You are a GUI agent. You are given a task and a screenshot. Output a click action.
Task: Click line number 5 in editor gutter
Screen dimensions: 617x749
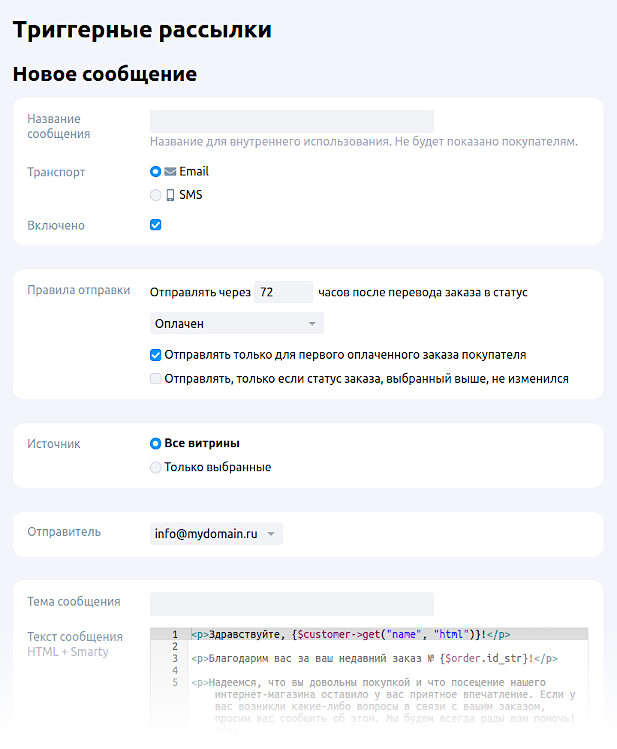point(175,682)
